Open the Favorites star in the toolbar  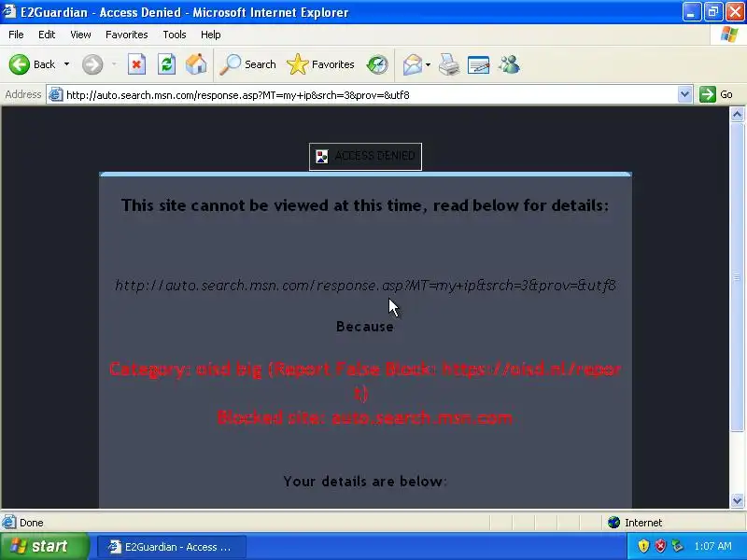pyautogui.click(x=320, y=64)
